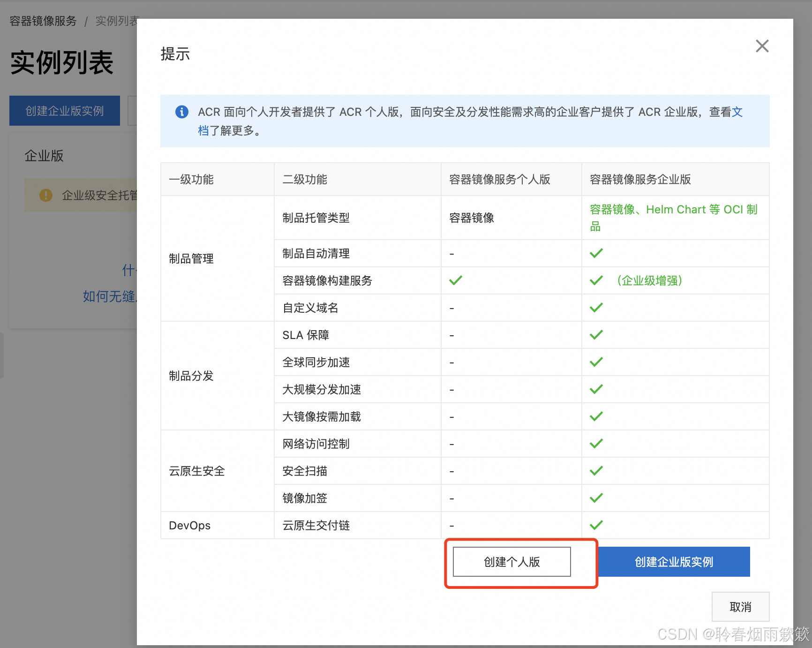Click the 镜像加签 cell
812x648 pixels.
[357, 498]
